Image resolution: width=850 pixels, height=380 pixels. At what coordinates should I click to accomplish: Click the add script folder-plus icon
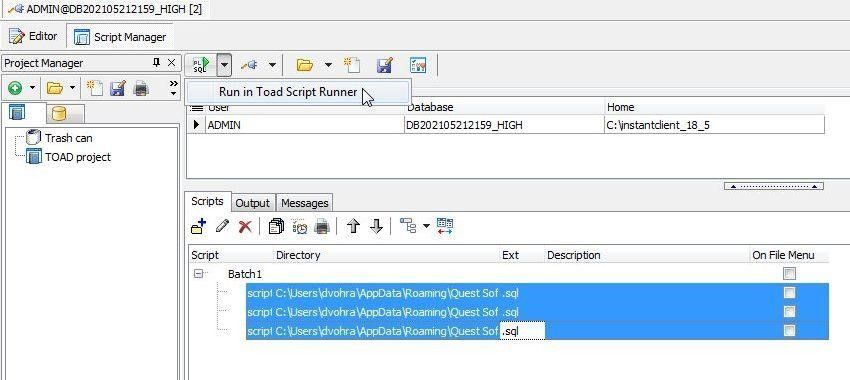tap(199, 226)
